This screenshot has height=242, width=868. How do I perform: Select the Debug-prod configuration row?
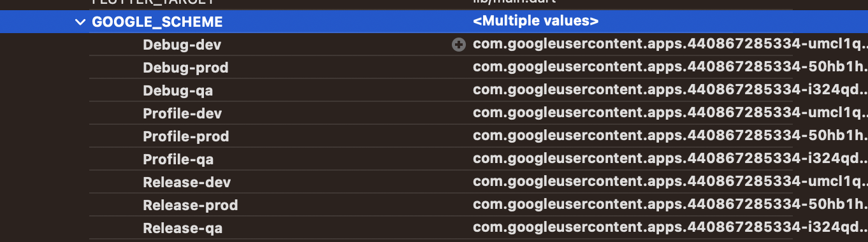tap(434, 68)
